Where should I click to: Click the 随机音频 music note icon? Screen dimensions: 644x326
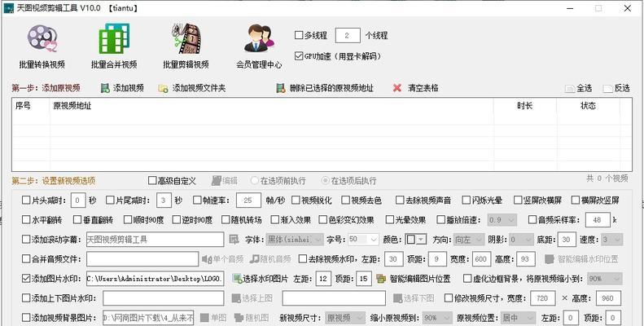[255, 259]
